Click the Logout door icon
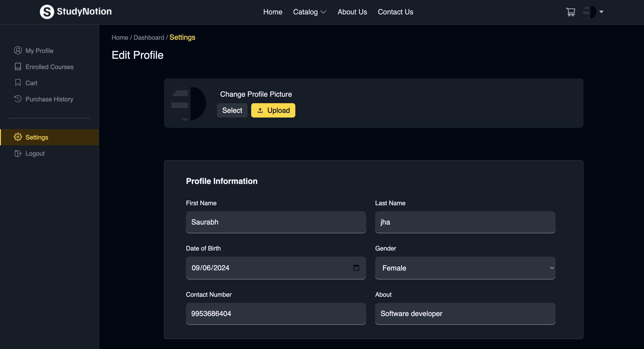644x349 pixels. (18, 153)
